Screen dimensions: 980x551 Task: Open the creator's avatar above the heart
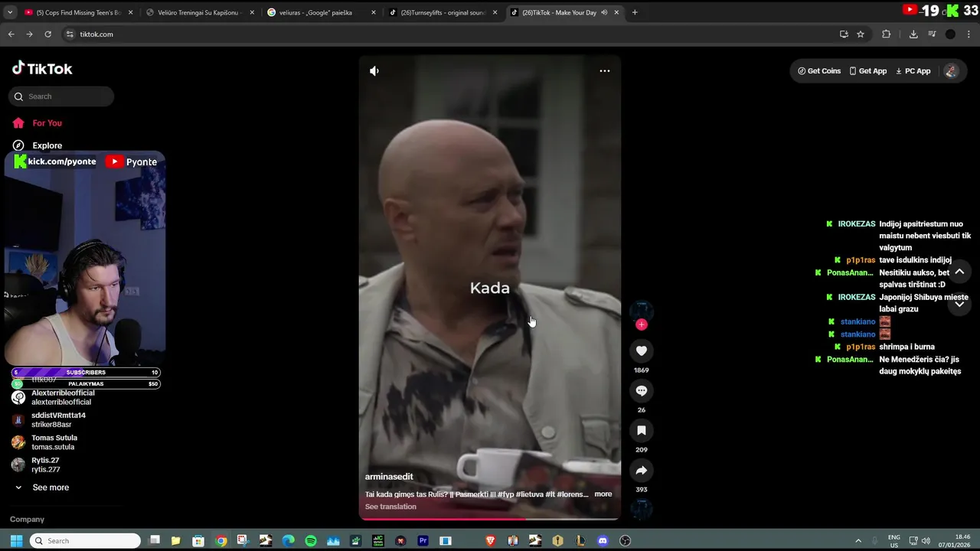click(642, 311)
